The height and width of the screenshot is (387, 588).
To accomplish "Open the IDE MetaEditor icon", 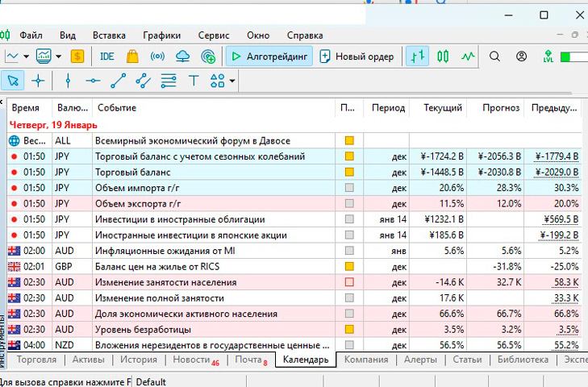I will point(106,56).
